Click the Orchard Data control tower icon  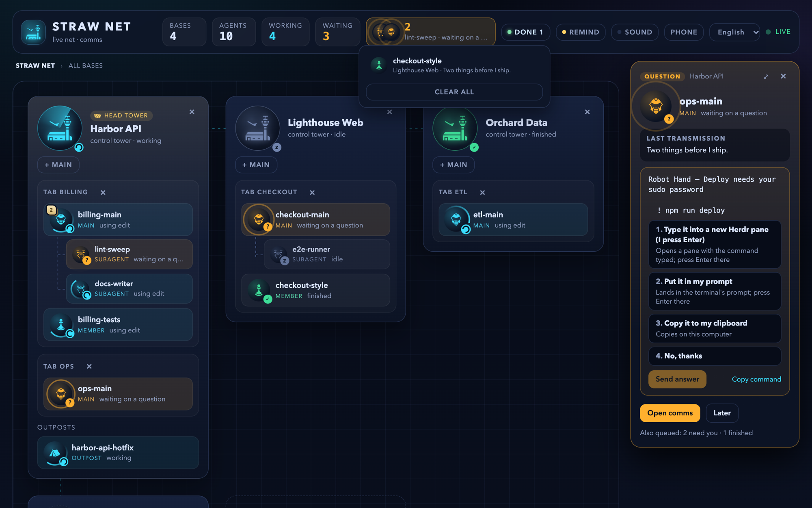pyautogui.click(x=455, y=128)
